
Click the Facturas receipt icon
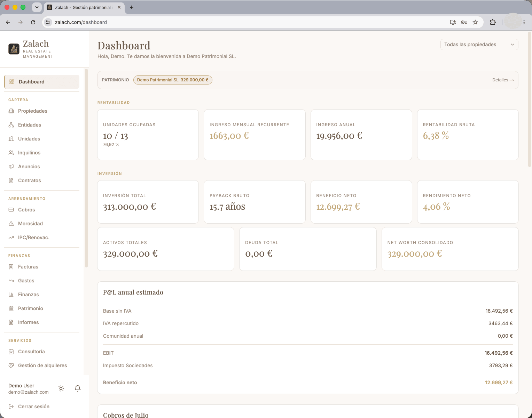[11, 267]
